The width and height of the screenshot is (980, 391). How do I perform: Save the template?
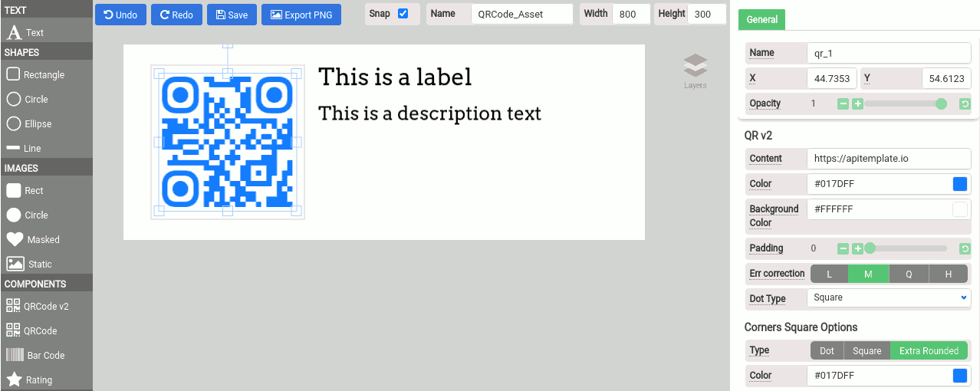tap(232, 15)
